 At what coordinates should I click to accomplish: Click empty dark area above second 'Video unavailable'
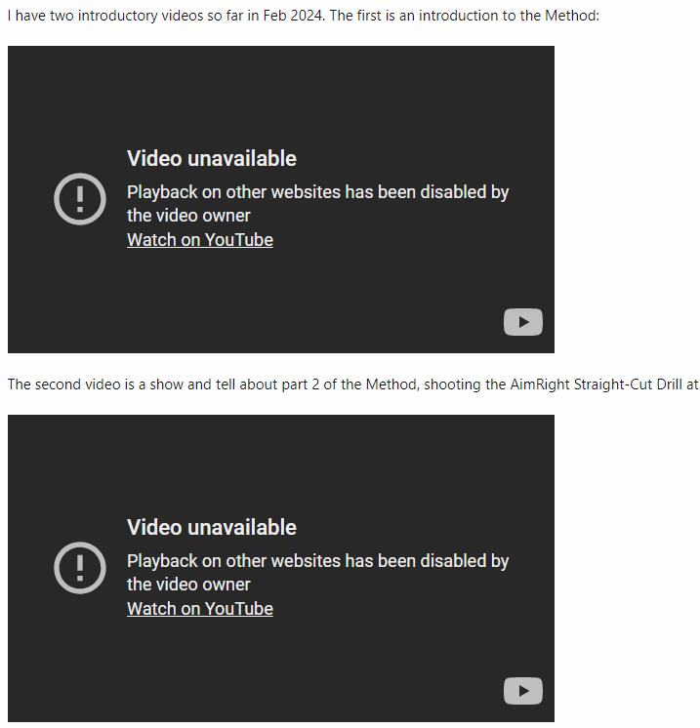click(x=280, y=462)
